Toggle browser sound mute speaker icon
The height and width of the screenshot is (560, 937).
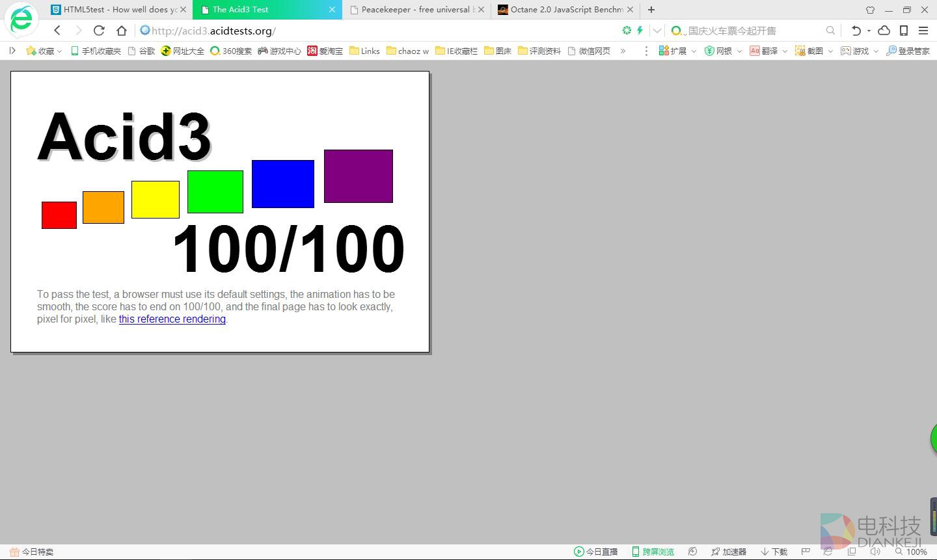875,552
